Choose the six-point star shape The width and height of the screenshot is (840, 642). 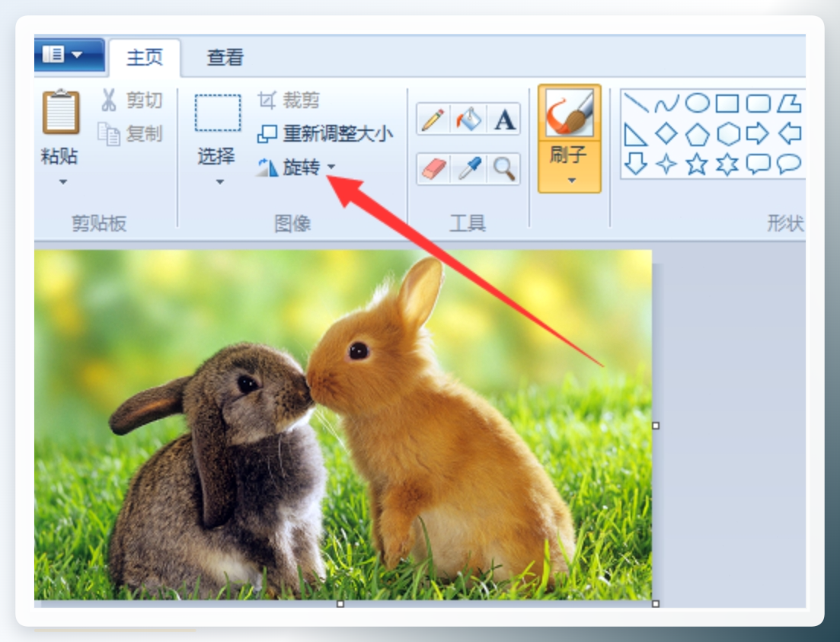coord(727,164)
